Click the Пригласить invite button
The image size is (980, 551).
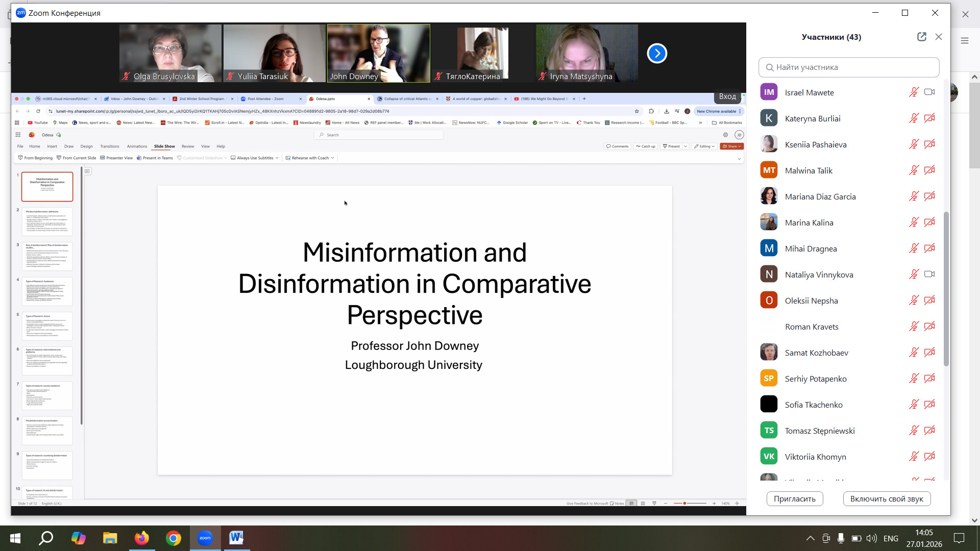point(794,499)
